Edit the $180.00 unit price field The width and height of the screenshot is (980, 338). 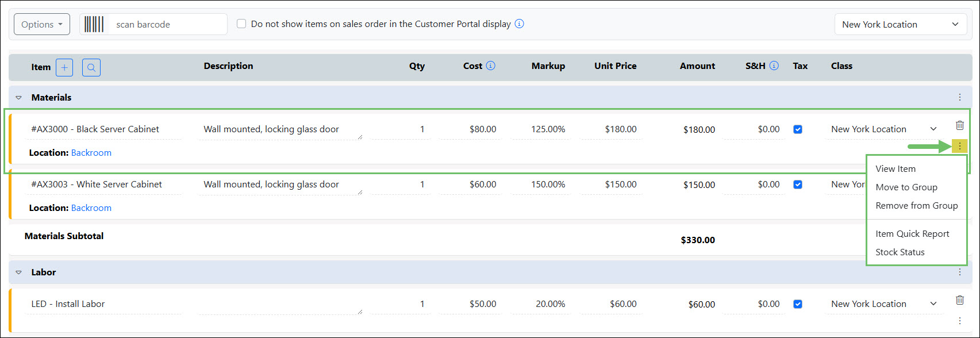click(612, 129)
